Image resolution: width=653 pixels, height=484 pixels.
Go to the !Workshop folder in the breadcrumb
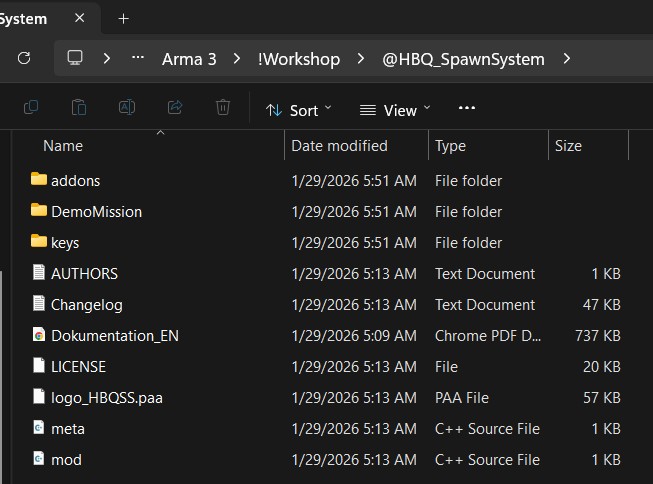(x=299, y=59)
